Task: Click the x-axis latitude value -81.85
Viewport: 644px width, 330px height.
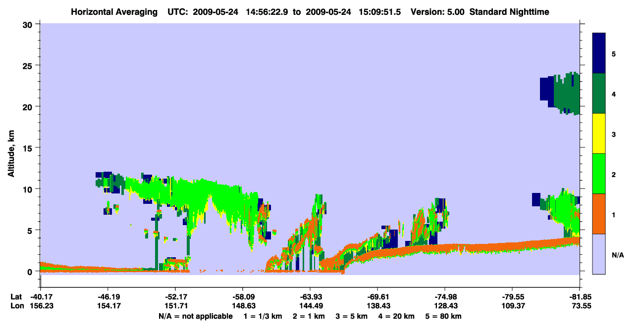Action: (580, 297)
